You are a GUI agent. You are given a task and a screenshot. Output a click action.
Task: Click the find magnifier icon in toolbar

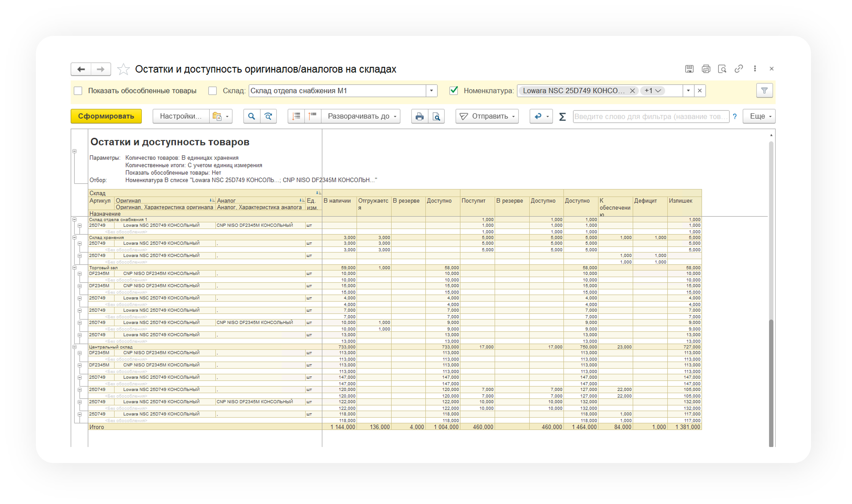point(252,116)
